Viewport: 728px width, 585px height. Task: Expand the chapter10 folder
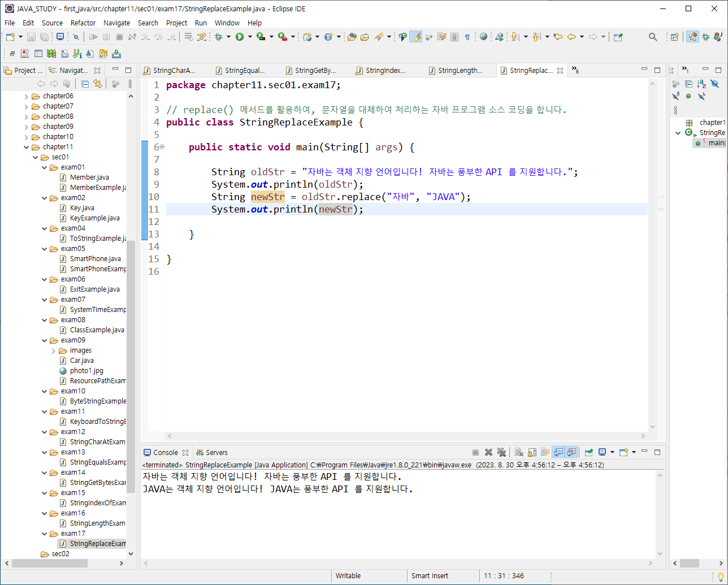(x=26, y=137)
